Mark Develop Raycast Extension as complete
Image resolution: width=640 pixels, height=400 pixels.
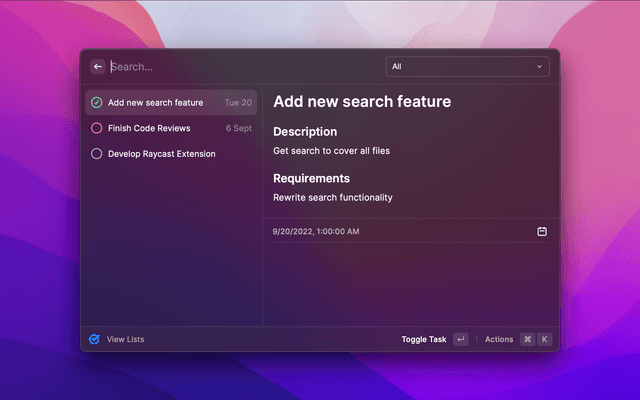click(96, 154)
